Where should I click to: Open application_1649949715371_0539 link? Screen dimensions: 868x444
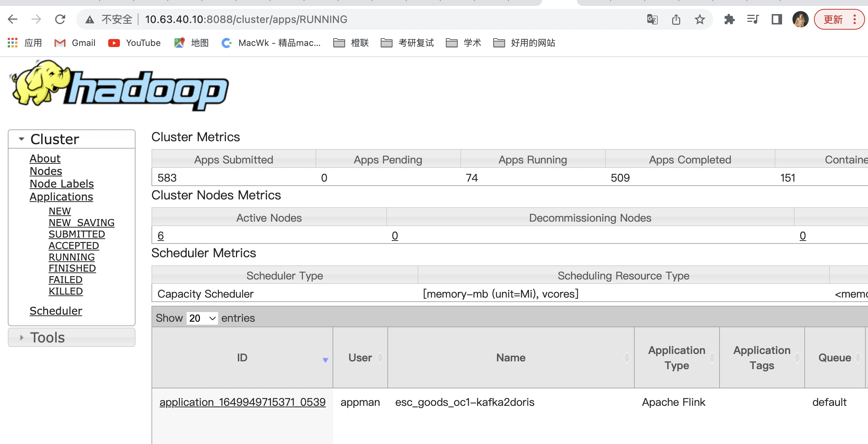[242, 402]
